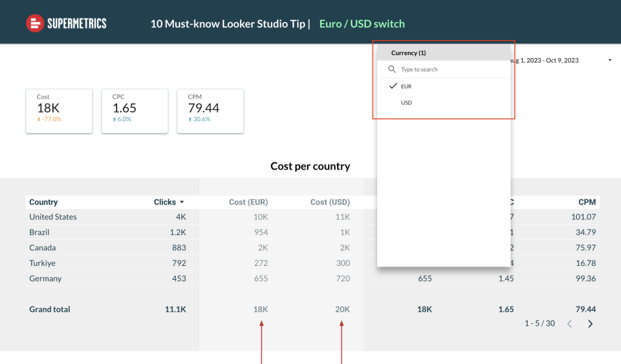621x364 pixels.
Task: Click the Clicks column sort arrow
Action: pyautogui.click(x=182, y=202)
